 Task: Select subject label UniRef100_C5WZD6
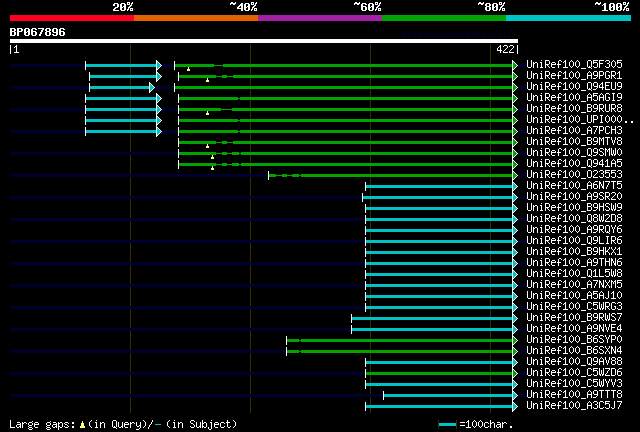[x=574, y=373]
